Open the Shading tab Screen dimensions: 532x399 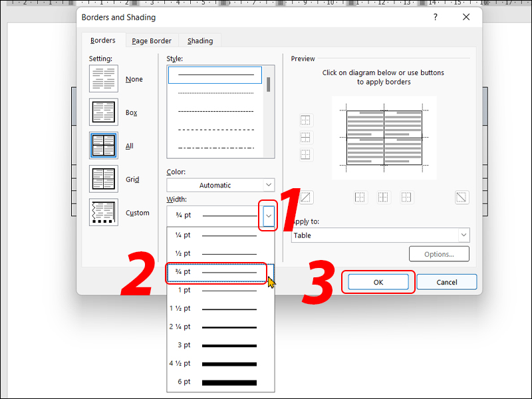click(199, 41)
